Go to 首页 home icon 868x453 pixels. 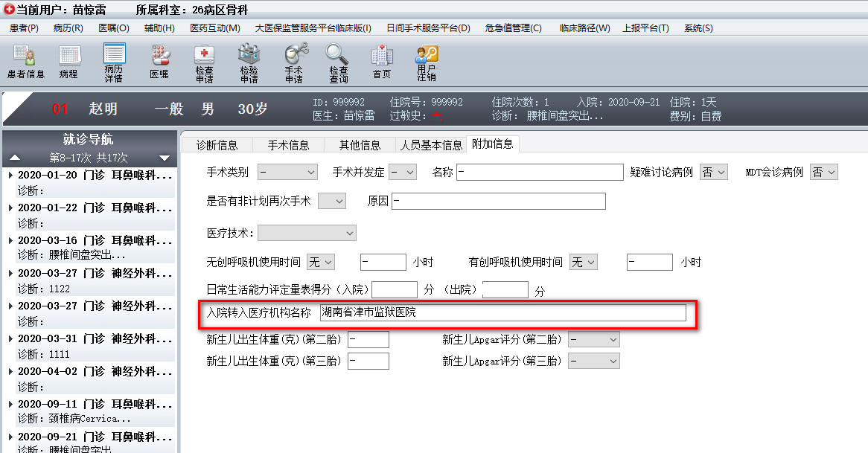[x=382, y=62]
